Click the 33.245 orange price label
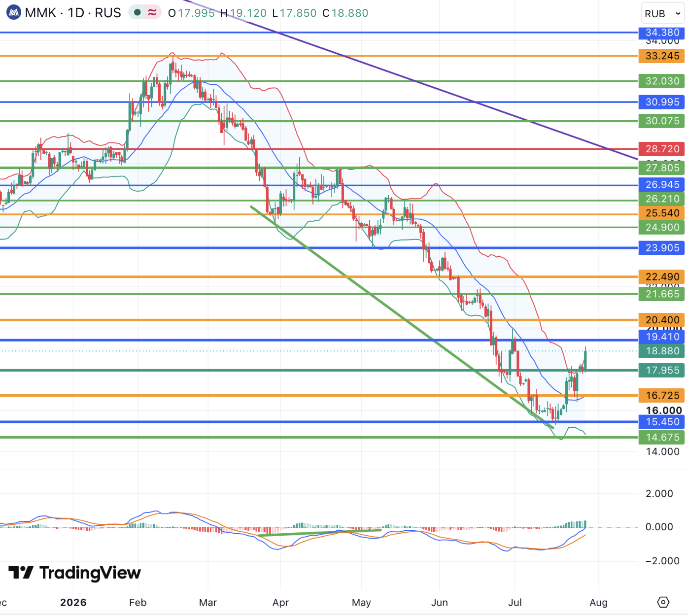This screenshot has width=688, height=616. (x=662, y=56)
